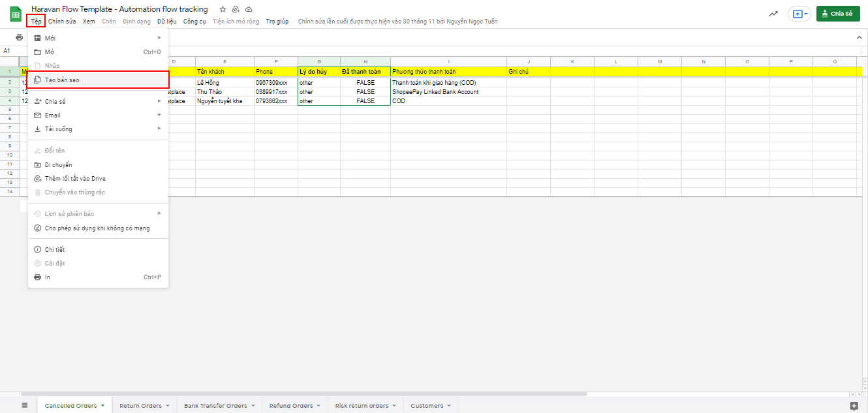Viewport: 868px width, 413px height.
Task: Open last edit history link
Action: pyautogui.click(x=397, y=22)
